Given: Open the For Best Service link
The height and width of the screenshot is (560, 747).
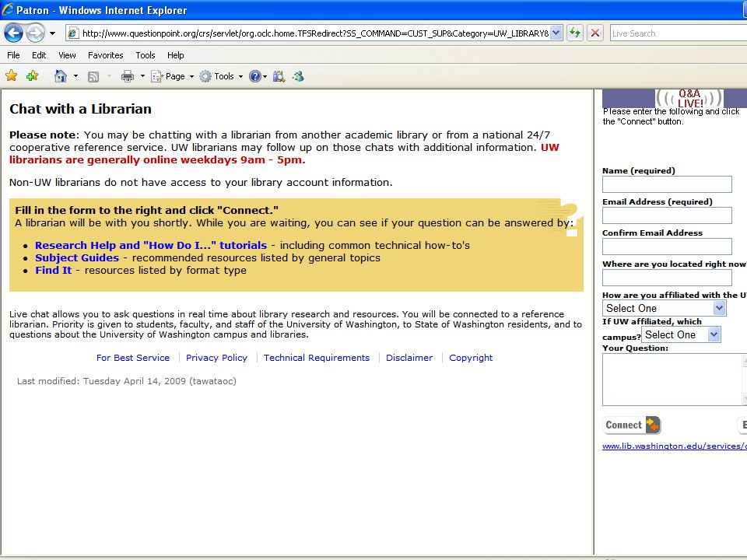Looking at the screenshot, I should (x=133, y=358).
